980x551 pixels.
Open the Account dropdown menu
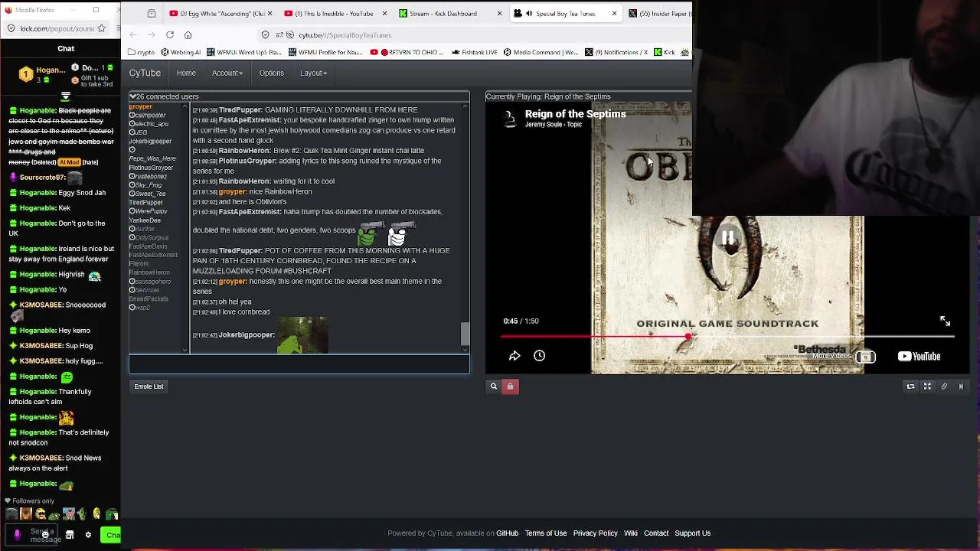pos(227,73)
